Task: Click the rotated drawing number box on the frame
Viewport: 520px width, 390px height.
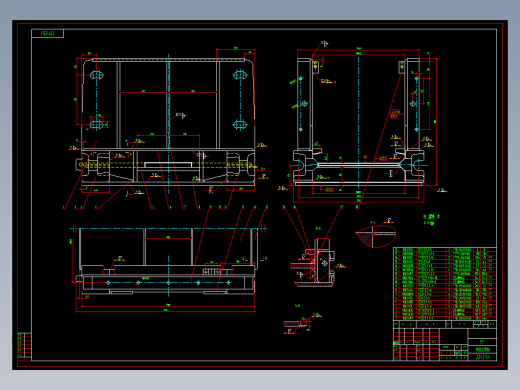Action: click(48, 33)
